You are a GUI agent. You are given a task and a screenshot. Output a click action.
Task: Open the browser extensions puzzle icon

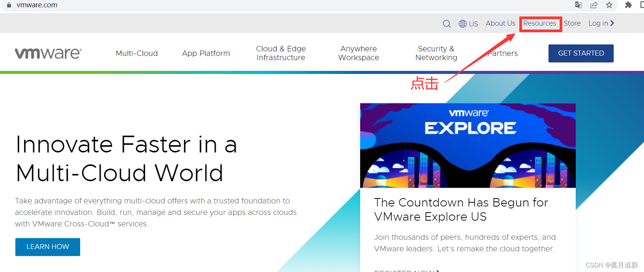click(x=628, y=5)
